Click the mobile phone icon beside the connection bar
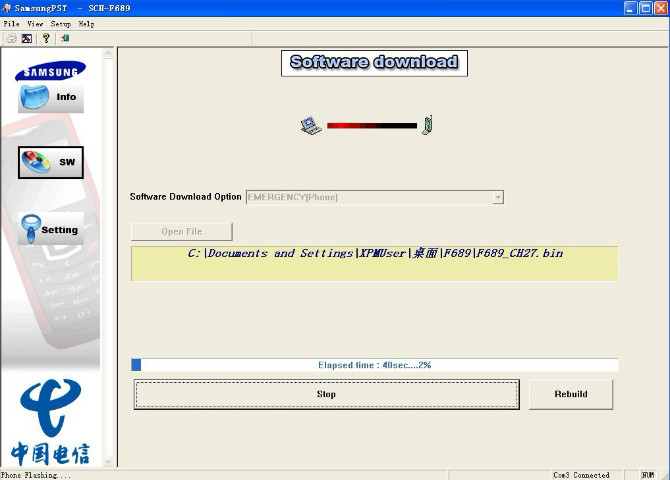Screen dimensions: 670x480 (427, 125)
